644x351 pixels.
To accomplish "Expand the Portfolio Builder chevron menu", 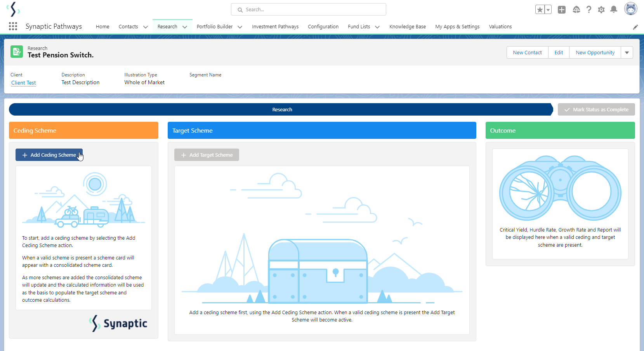I will (240, 27).
